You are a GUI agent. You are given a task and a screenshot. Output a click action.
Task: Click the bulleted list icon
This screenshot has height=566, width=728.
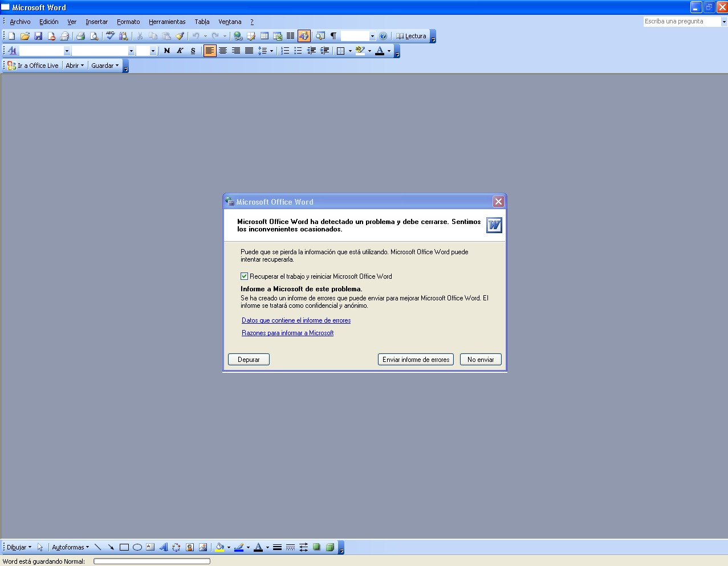pos(298,51)
